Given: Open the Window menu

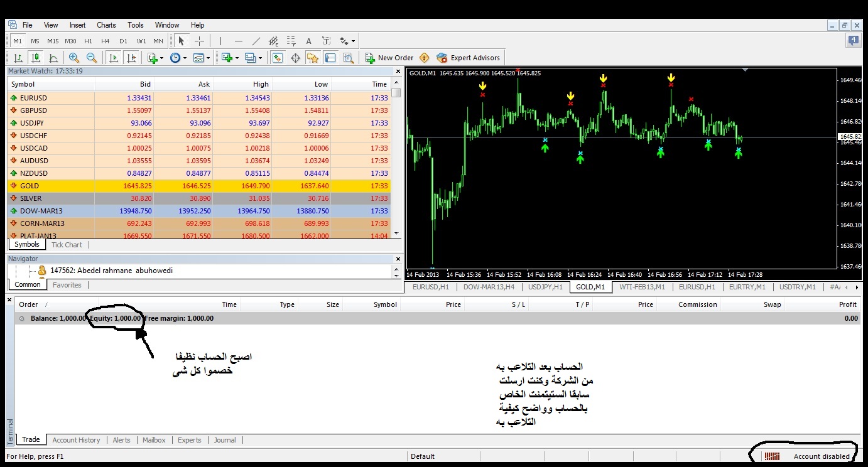Looking at the screenshot, I should (167, 25).
